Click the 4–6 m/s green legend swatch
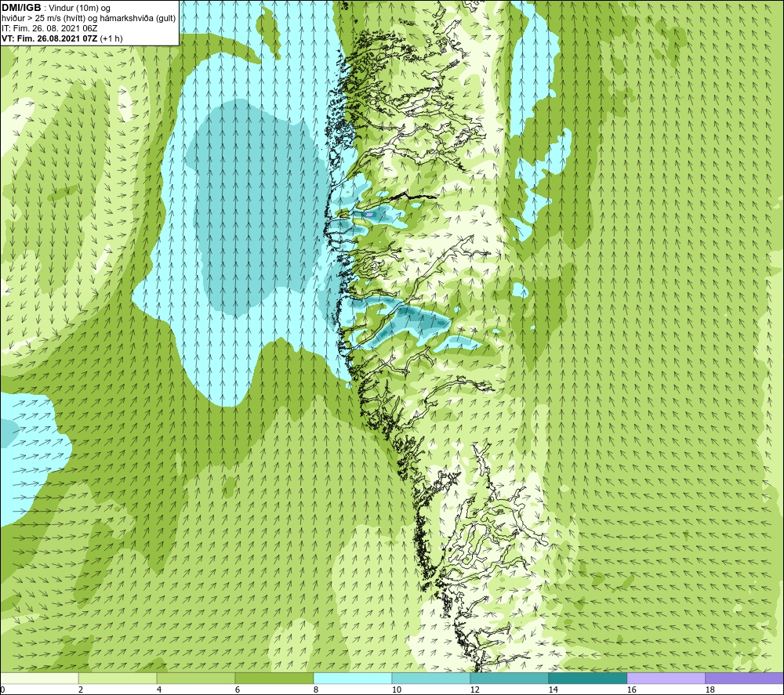 [x=196, y=678]
